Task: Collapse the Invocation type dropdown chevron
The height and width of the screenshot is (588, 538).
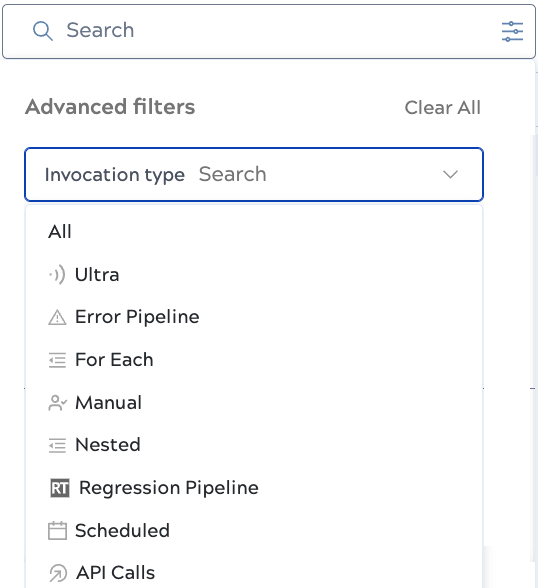Action: (x=450, y=174)
